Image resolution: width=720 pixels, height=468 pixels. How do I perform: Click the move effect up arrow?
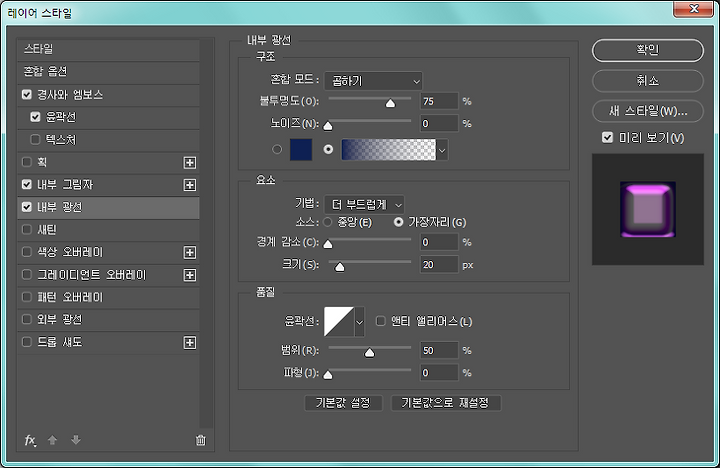[52, 440]
